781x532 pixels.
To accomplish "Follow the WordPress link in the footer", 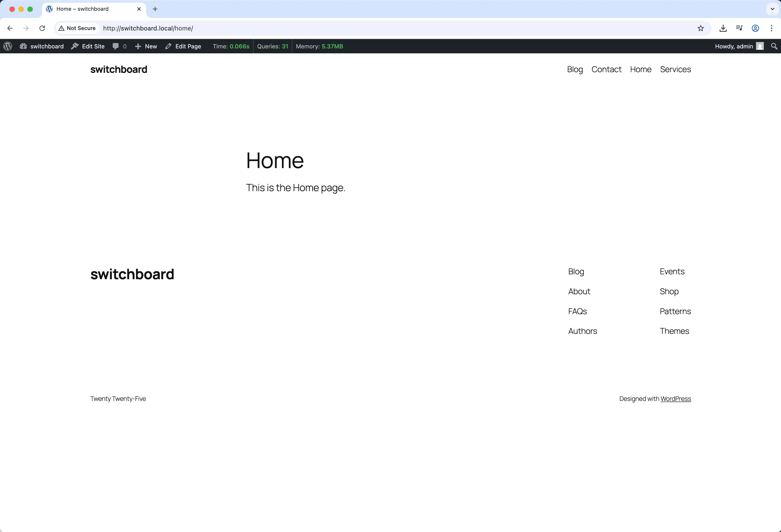I will (675, 399).
